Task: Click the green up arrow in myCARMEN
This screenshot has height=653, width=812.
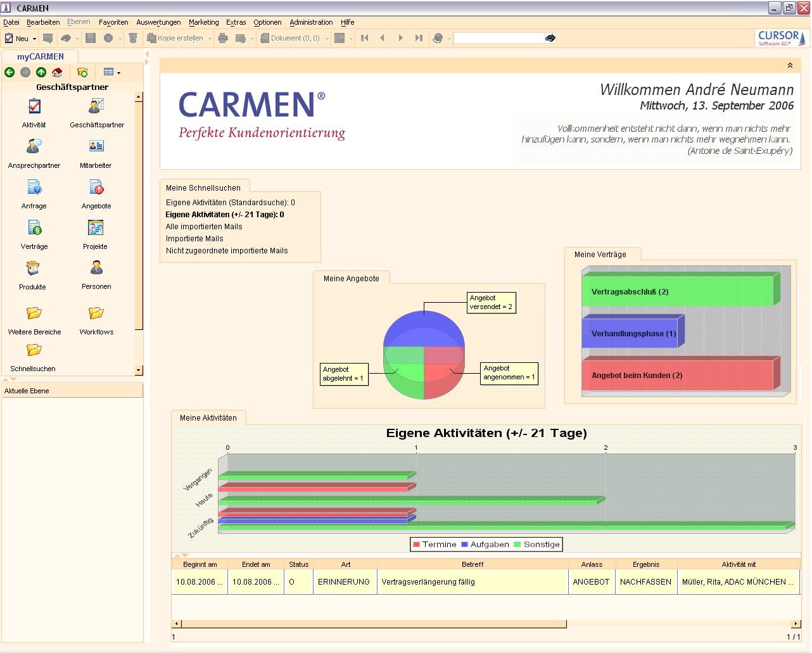Action: point(41,72)
